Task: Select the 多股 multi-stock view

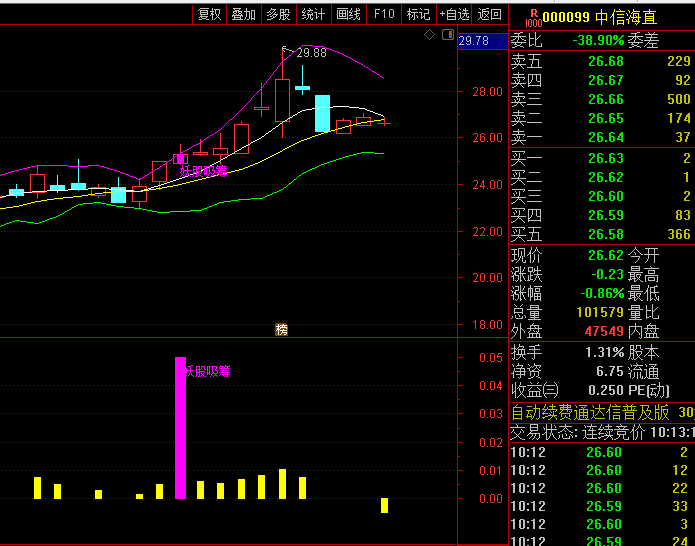Action: coord(278,14)
